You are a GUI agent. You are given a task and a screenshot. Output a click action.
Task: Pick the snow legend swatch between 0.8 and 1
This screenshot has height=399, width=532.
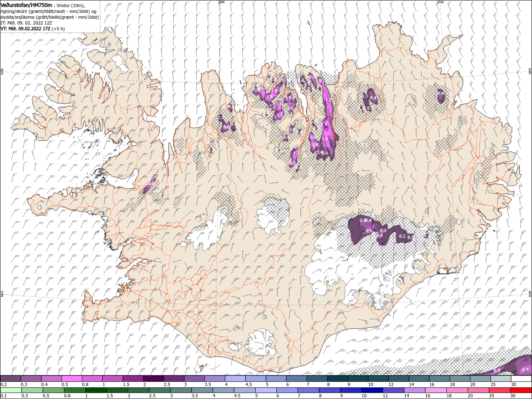(x=92, y=379)
